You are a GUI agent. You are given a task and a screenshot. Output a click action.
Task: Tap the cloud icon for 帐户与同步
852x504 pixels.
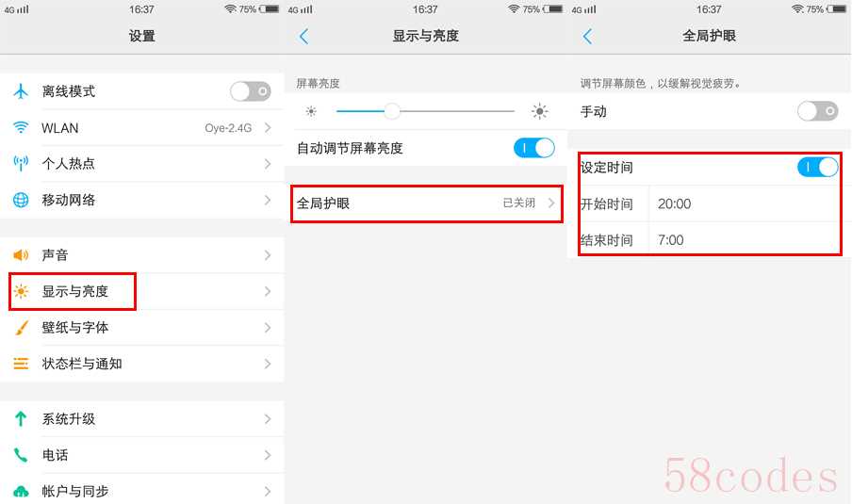[21, 492]
